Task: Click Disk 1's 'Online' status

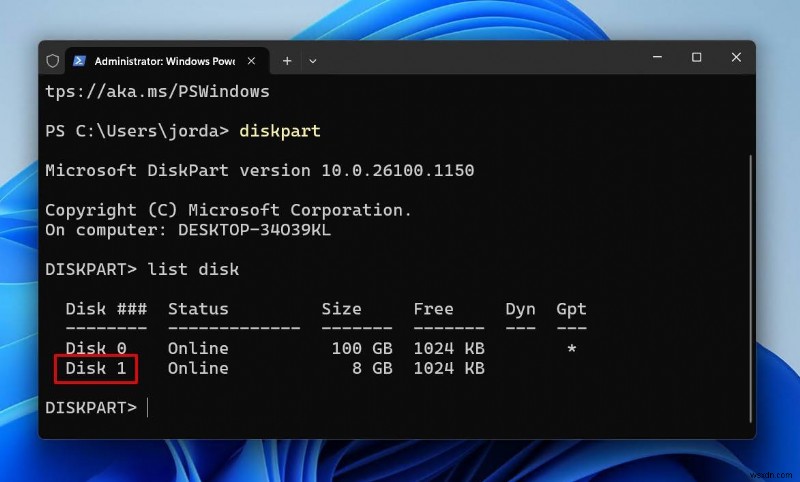Action: tap(198, 368)
